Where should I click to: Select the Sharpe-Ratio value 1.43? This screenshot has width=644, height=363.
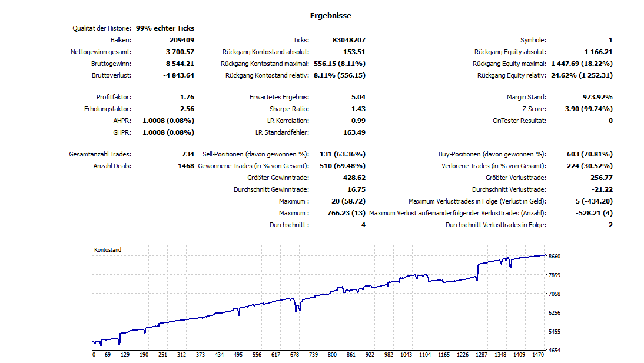(358, 109)
